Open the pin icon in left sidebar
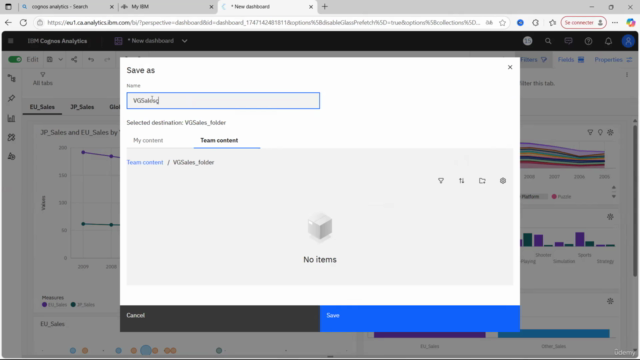 (11, 98)
